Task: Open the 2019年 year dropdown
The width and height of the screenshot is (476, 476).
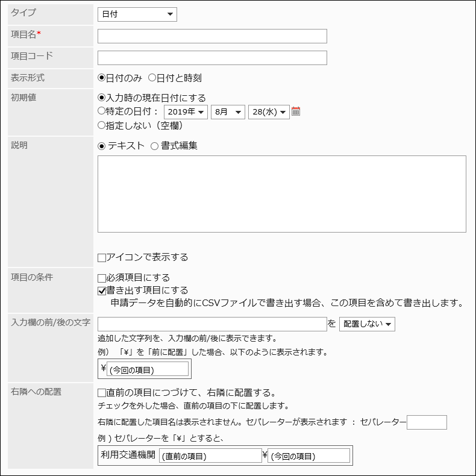Action: click(186, 112)
